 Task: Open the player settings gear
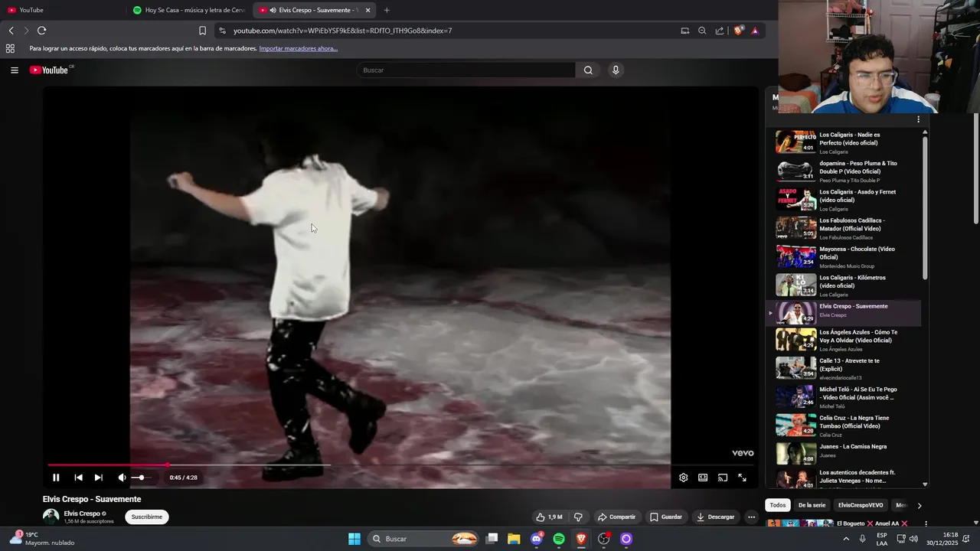coord(683,478)
